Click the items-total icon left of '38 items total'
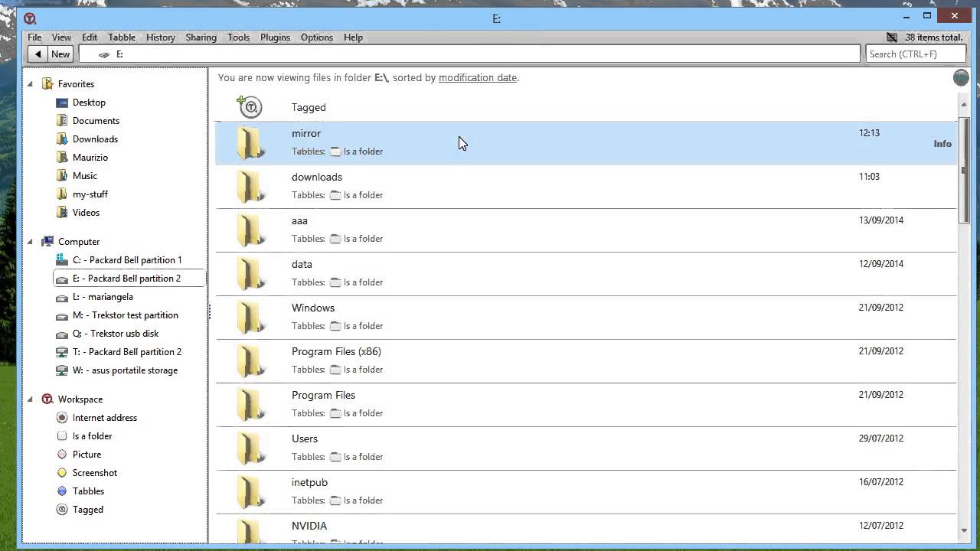The image size is (980, 551). [x=892, y=37]
